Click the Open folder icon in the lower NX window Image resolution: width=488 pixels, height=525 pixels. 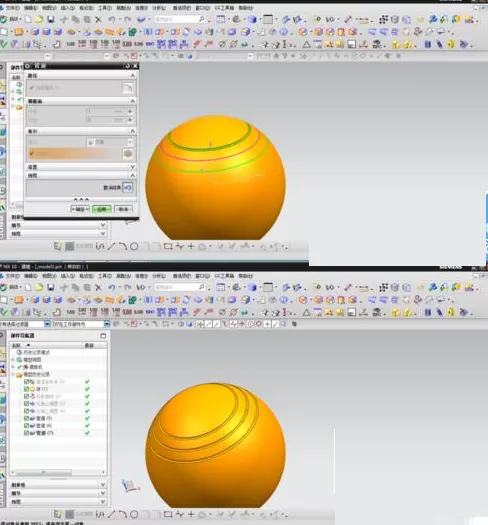point(39,287)
